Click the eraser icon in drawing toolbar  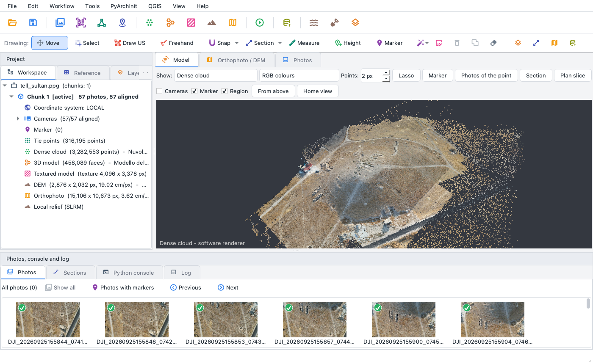[x=493, y=43]
